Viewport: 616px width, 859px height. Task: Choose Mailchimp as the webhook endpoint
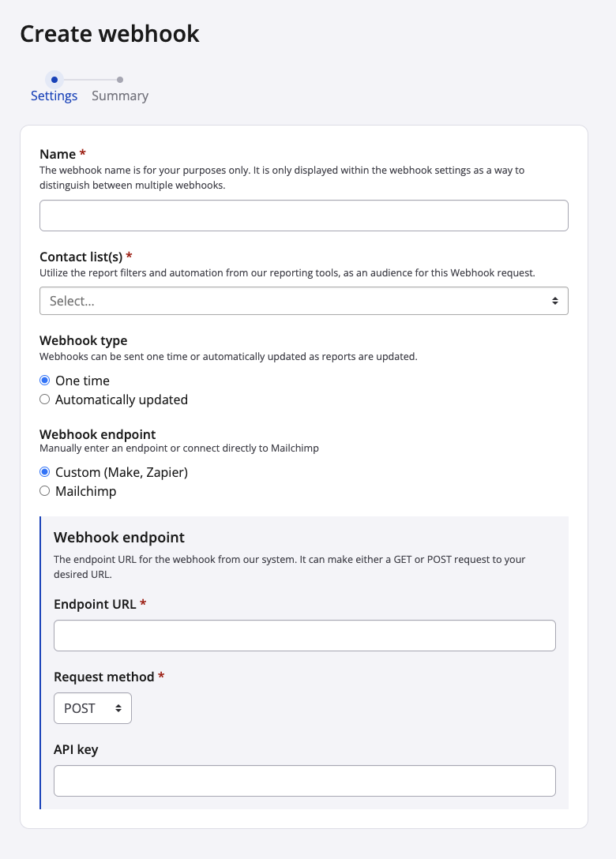[45, 491]
